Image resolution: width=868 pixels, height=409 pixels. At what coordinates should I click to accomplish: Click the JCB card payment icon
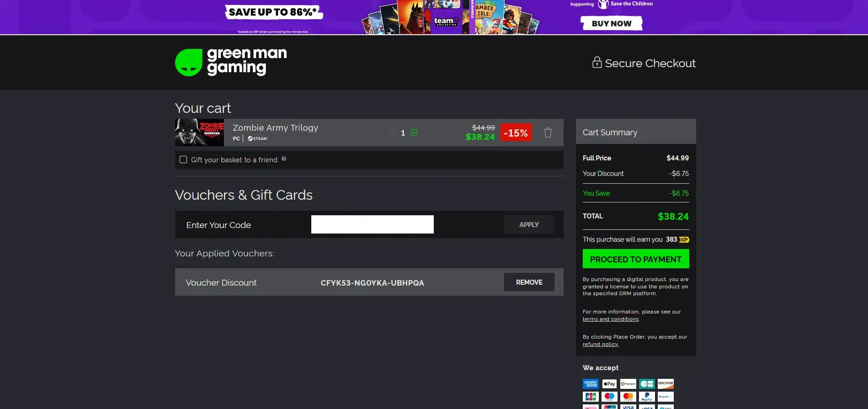pyautogui.click(x=591, y=397)
